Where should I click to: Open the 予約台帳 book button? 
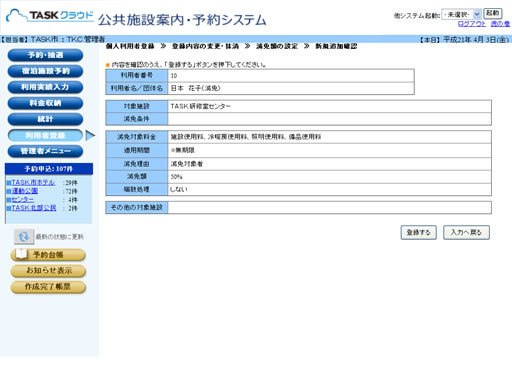point(48,255)
